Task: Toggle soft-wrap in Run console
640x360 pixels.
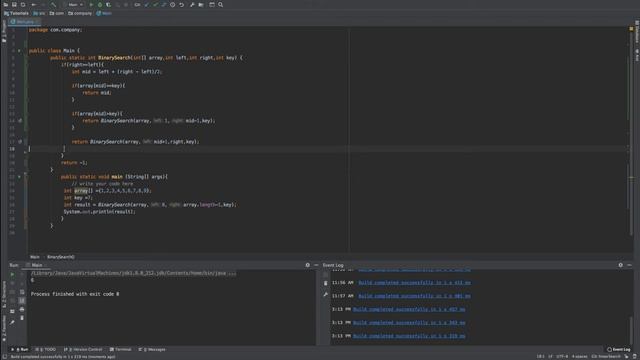Action: 22,292
